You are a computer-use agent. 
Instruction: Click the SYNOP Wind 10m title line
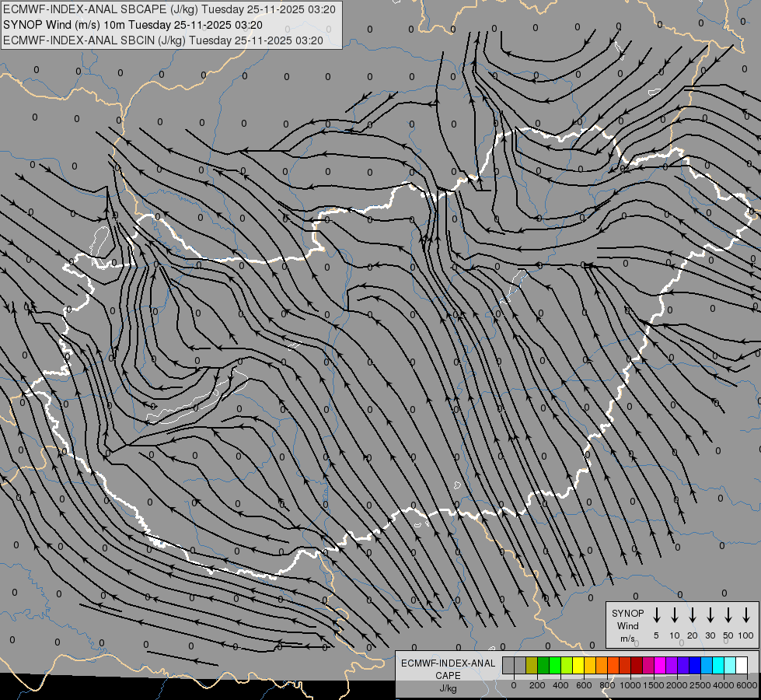pyautogui.click(x=133, y=25)
